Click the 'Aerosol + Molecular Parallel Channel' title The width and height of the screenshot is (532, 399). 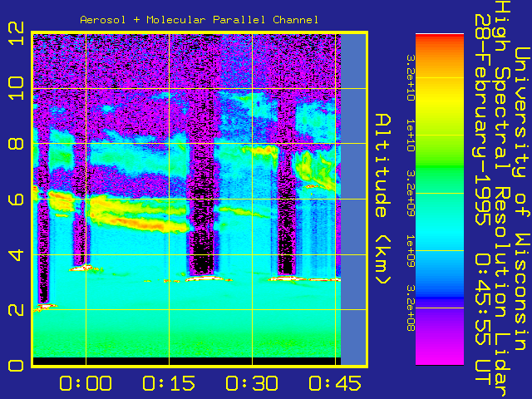tap(199, 20)
